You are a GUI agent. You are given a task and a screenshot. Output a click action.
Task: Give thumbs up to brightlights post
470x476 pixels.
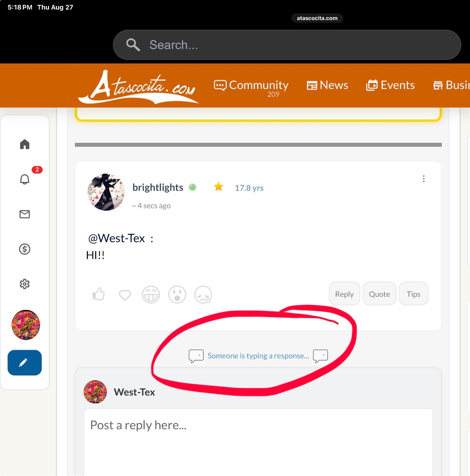98,294
